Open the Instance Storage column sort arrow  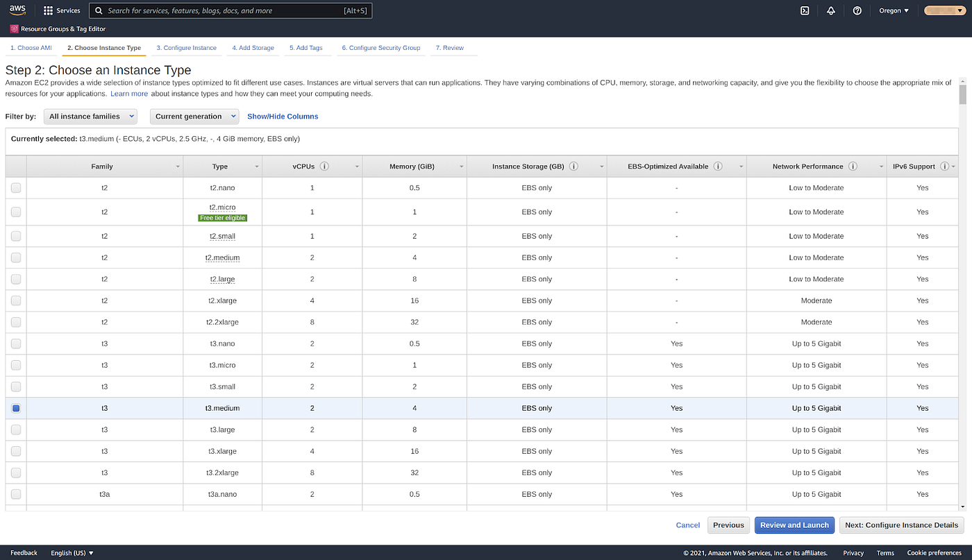click(x=601, y=167)
